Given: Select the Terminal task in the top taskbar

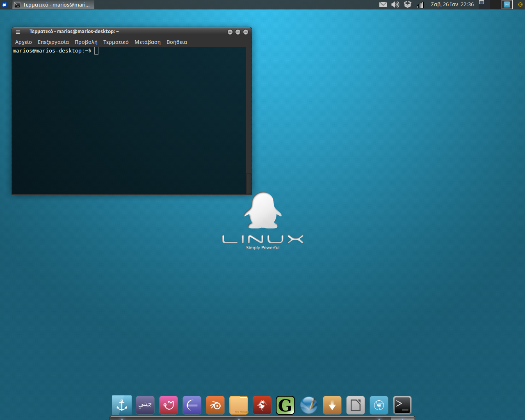Looking at the screenshot, I should 53,5.
